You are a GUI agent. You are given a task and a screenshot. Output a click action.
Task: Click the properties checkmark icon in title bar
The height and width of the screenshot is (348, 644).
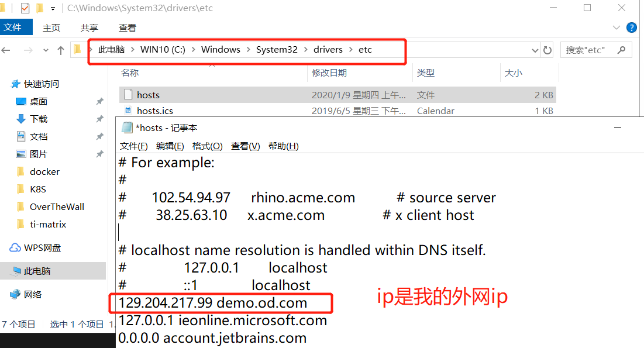pyautogui.click(x=25, y=8)
